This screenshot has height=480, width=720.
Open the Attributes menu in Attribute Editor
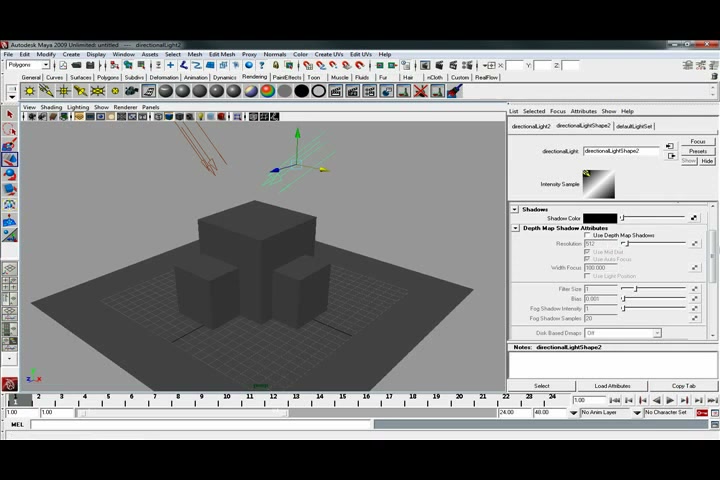click(x=583, y=111)
